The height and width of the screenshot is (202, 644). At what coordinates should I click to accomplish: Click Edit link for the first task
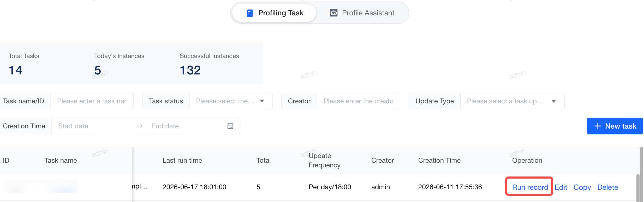561,187
